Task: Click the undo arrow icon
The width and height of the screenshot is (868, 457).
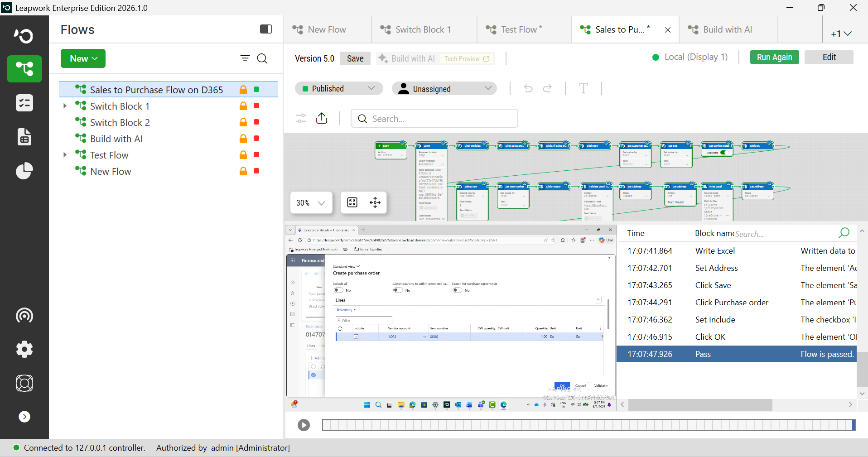Action: [x=528, y=88]
